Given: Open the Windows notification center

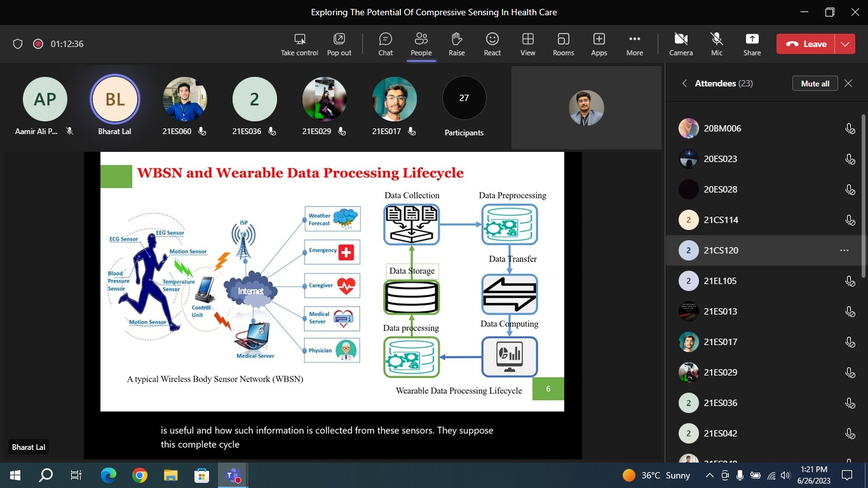Looking at the screenshot, I should (x=846, y=475).
